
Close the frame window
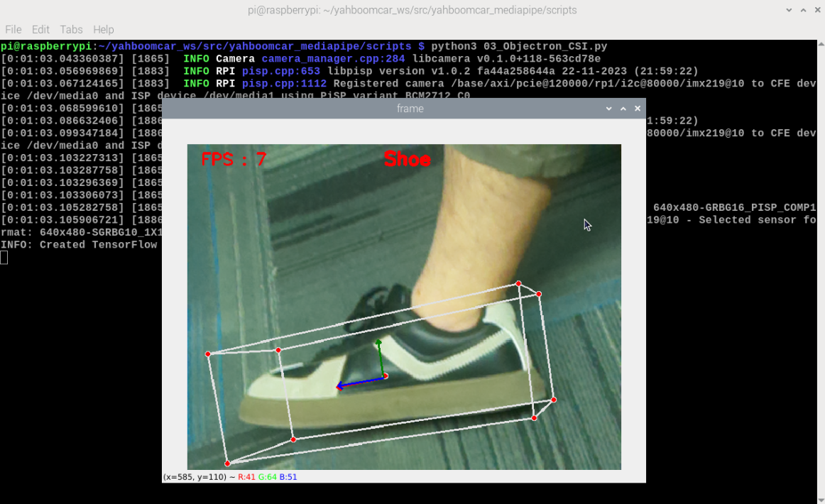click(x=637, y=109)
